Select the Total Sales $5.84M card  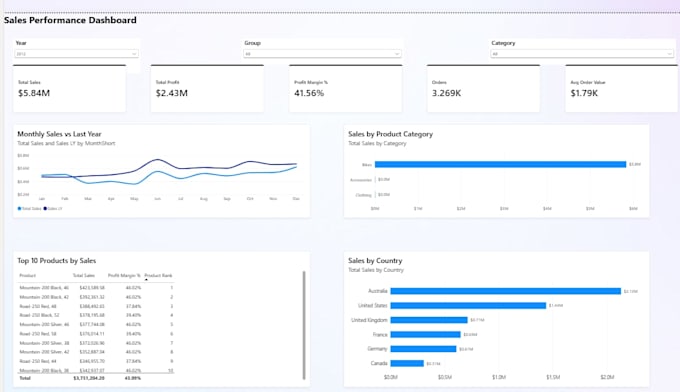69,88
